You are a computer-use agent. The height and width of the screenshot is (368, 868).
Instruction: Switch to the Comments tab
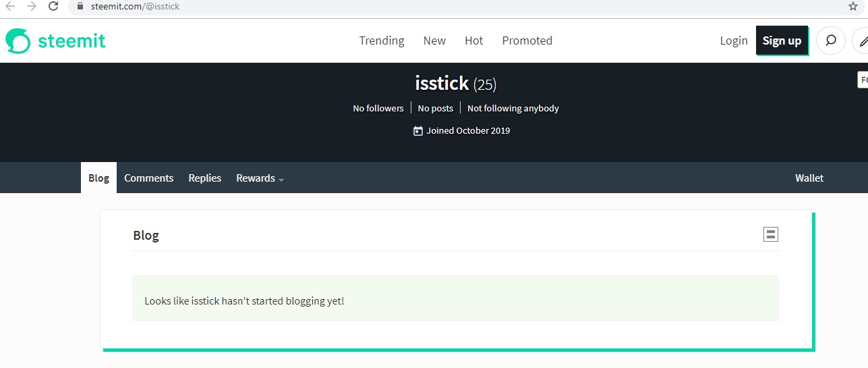(149, 178)
